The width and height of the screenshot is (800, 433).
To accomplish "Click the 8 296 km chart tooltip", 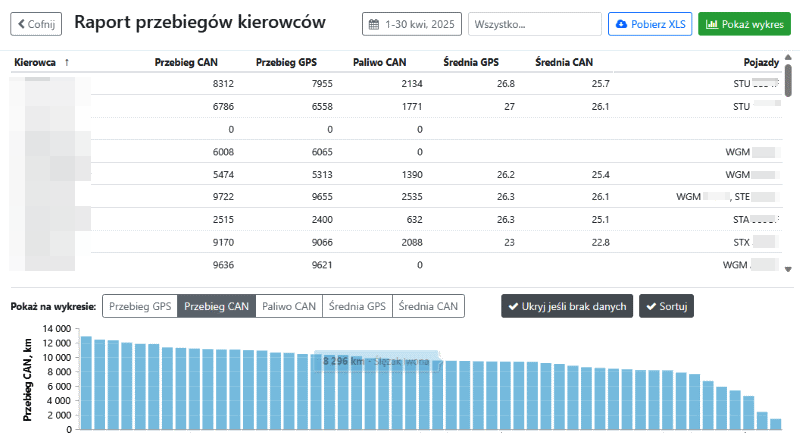I will click(377, 362).
